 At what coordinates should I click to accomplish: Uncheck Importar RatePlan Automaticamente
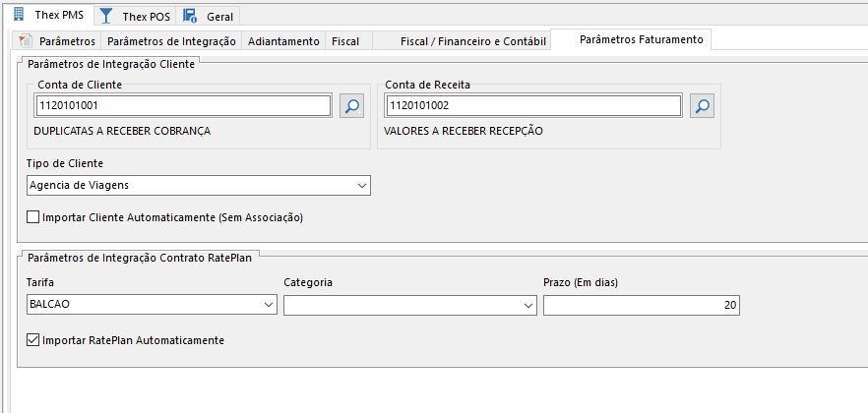coord(33,340)
